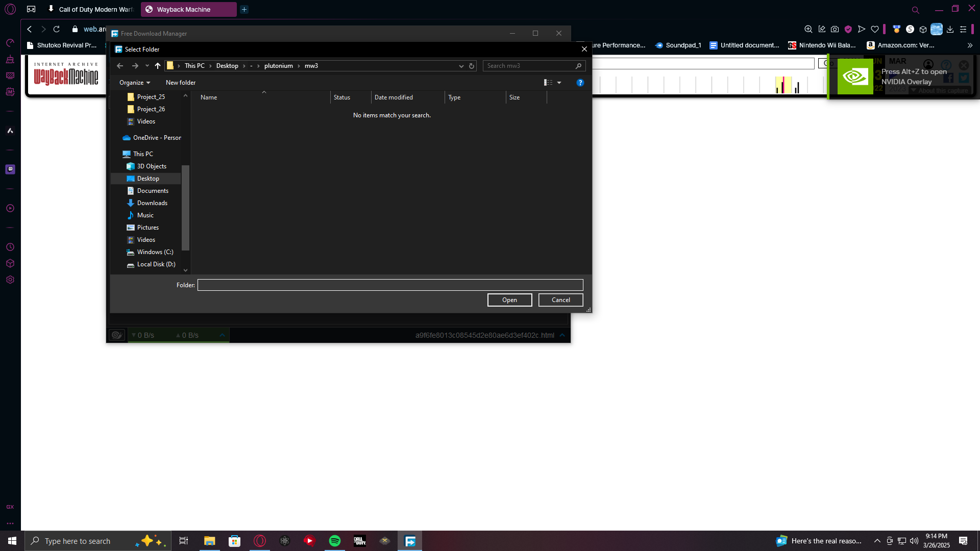Expand previous locations address dropdown

click(461, 66)
